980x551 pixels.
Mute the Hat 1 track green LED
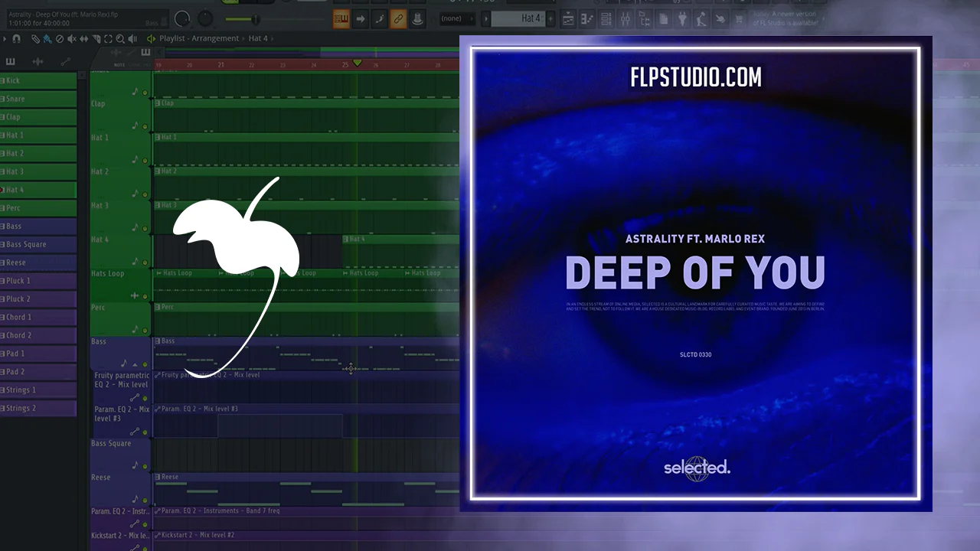[145, 160]
